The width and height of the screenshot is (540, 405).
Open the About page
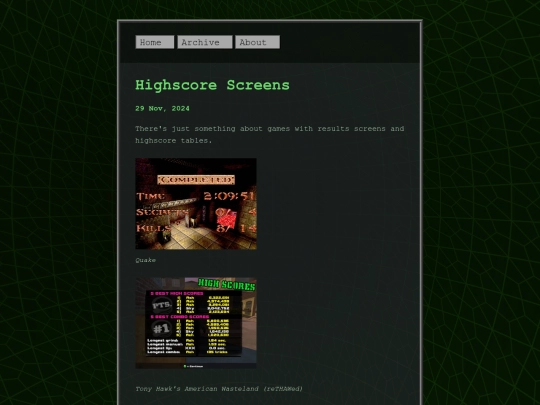[x=257, y=42]
